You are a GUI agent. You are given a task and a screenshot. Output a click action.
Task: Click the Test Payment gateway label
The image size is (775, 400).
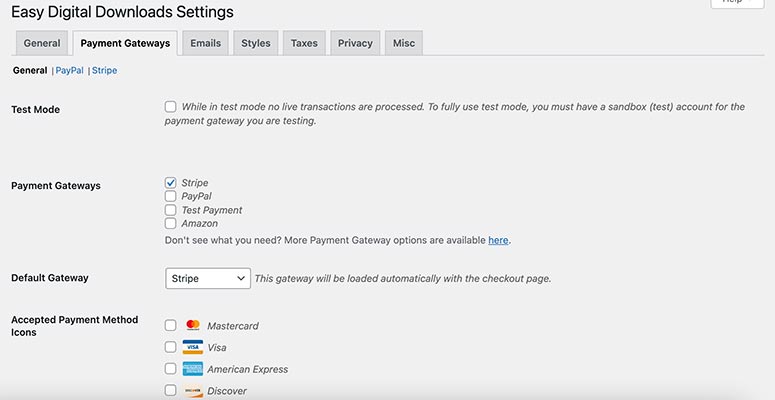212,210
